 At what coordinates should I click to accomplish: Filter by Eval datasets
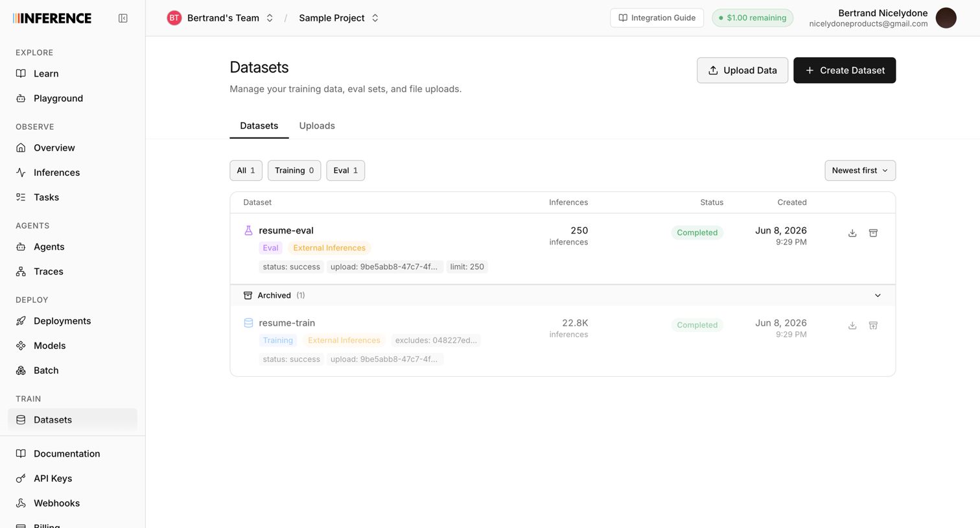[345, 171]
